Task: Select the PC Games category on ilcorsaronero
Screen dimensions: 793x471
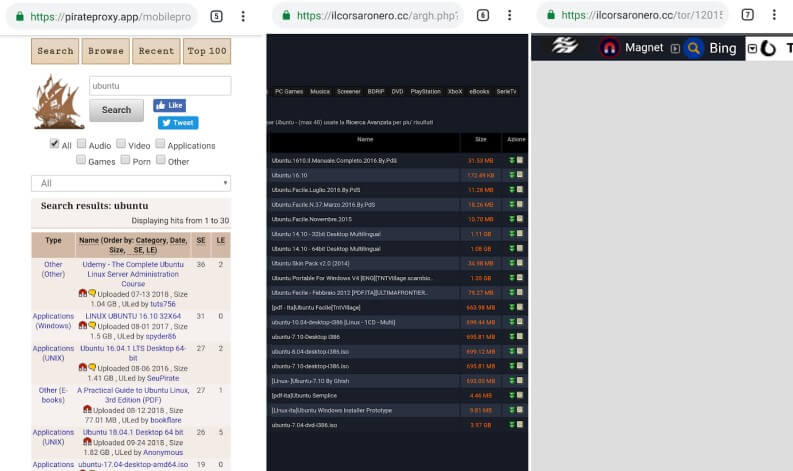Action: point(289,92)
